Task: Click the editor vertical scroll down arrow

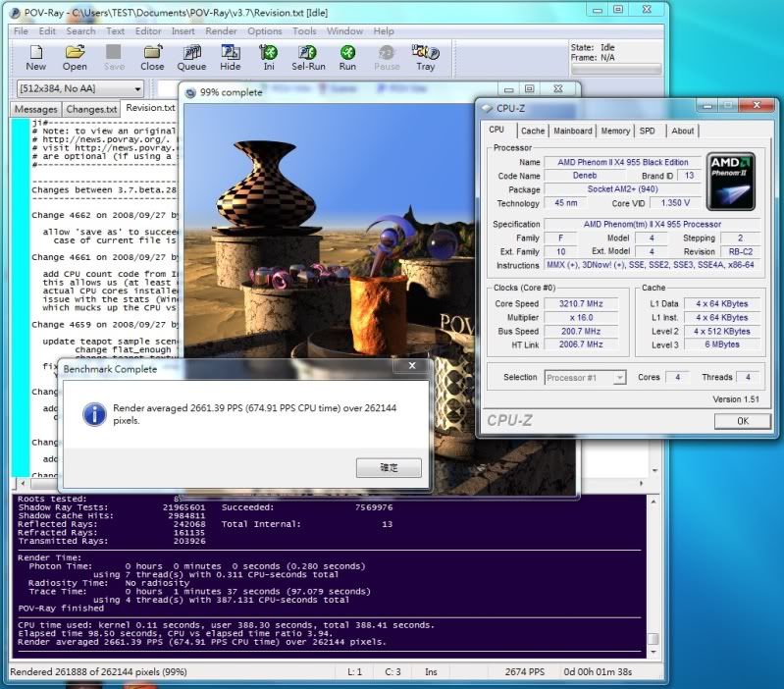Action: pyautogui.click(x=654, y=471)
